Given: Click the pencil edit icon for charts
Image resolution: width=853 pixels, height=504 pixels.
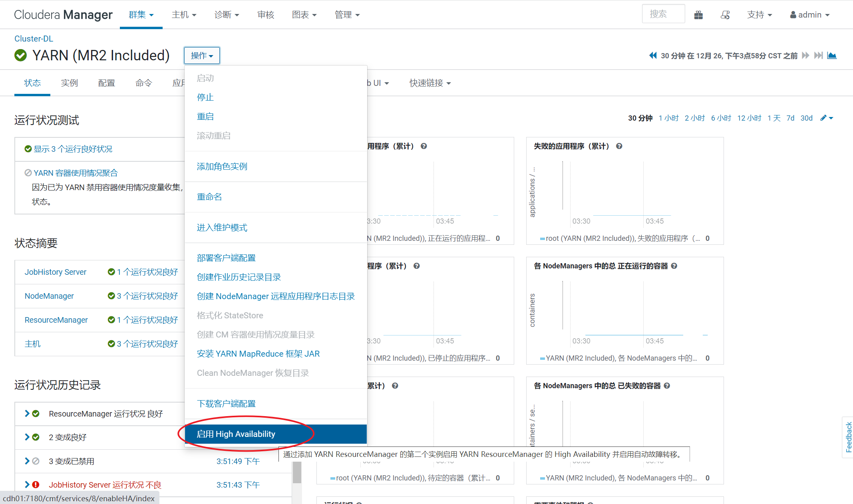Looking at the screenshot, I should point(823,118).
